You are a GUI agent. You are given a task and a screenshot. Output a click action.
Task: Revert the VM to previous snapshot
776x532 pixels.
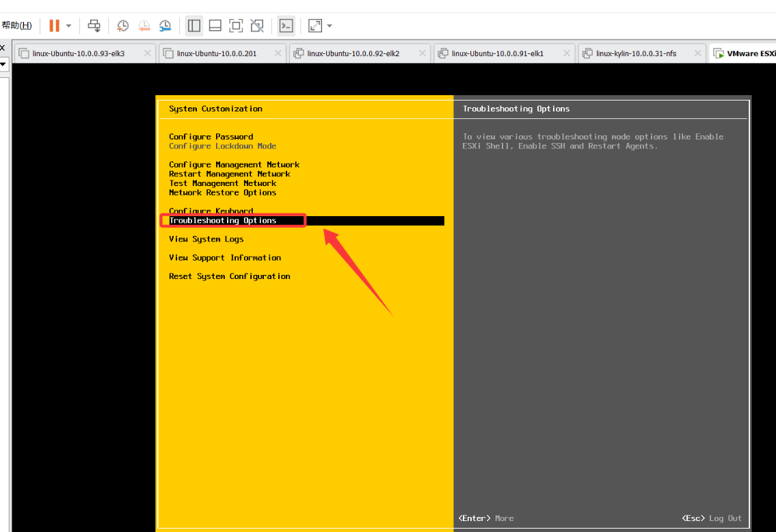click(x=144, y=26)
